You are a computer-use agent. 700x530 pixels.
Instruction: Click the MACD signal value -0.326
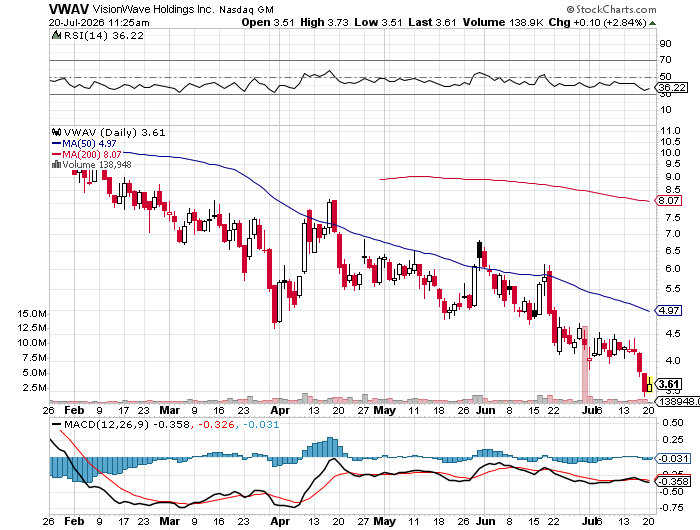click(216, 424)
